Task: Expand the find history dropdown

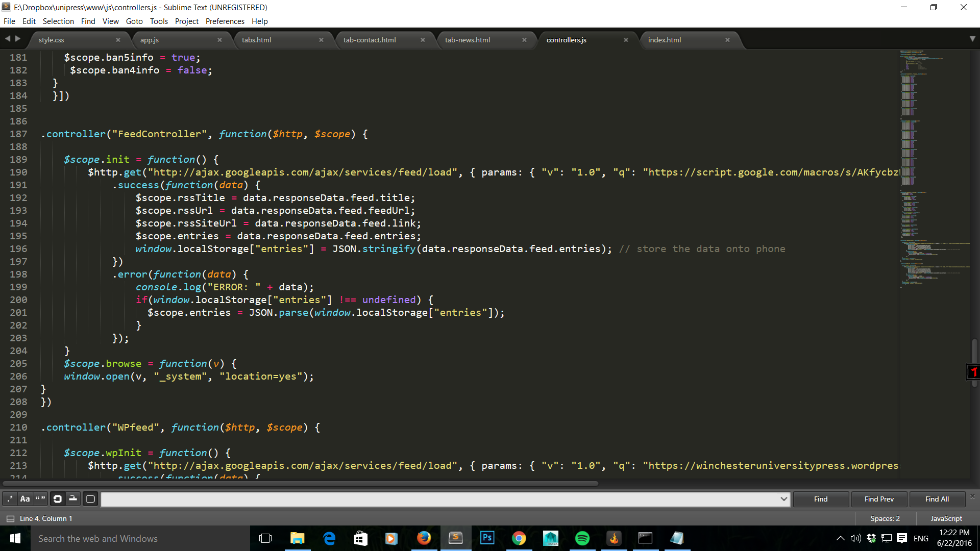Action: 784,499
